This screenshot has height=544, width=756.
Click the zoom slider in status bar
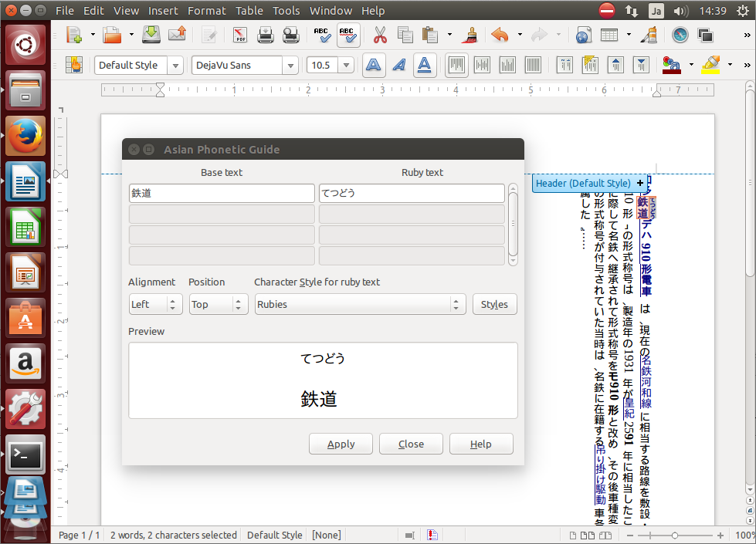coord(675,535)
